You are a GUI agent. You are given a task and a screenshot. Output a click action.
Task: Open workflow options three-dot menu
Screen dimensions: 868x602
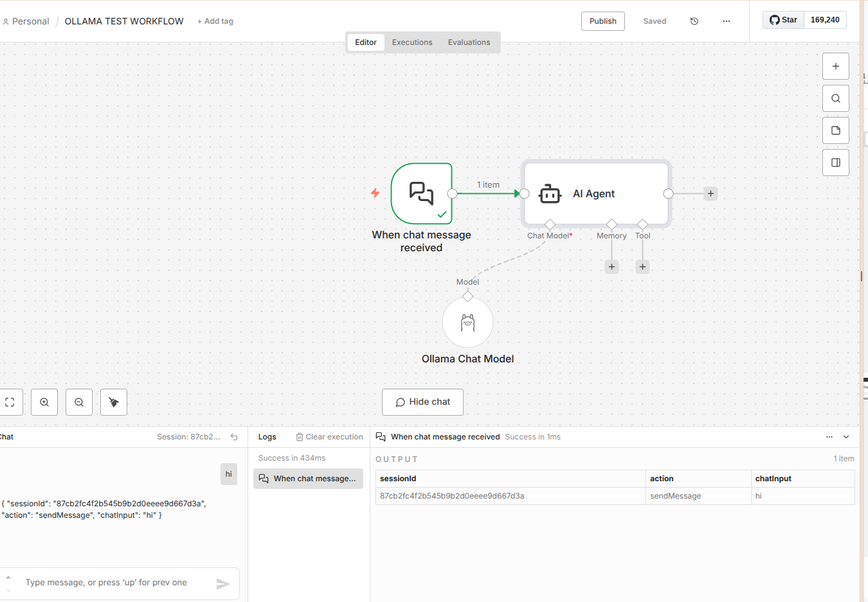coord(726,21)
